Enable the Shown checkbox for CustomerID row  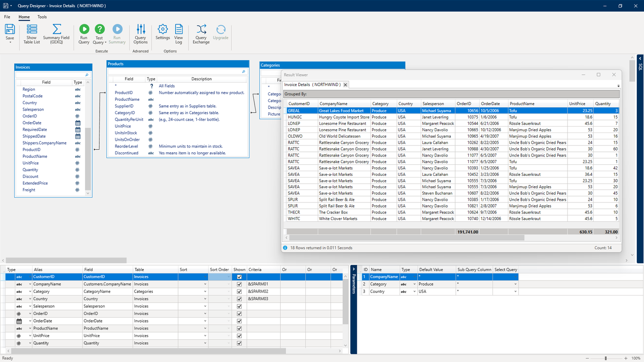tap(239, 277)
